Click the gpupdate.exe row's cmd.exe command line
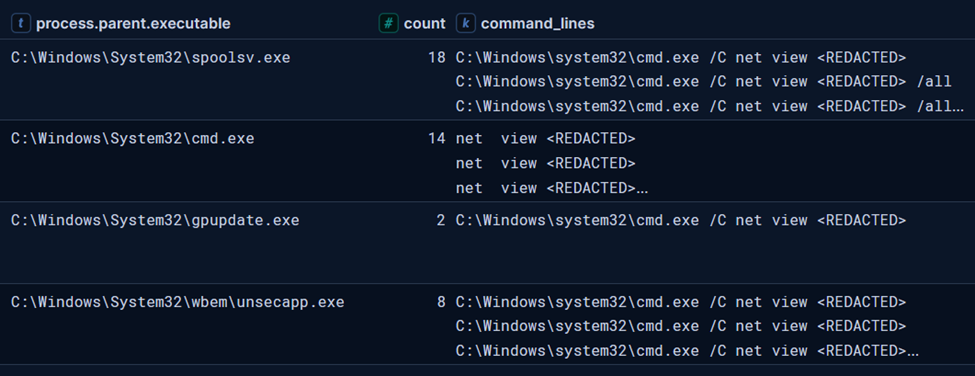 (x=681, y=220)
